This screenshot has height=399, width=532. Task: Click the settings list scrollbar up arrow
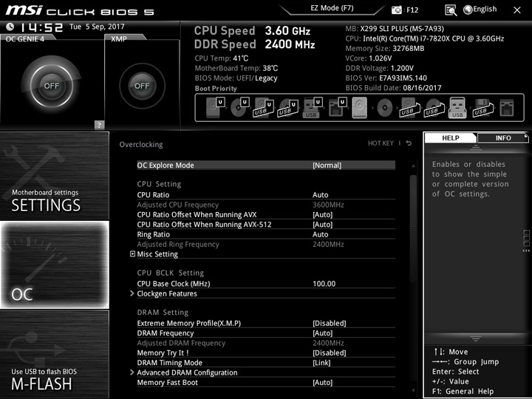pyautogui.click(x=413, y=166)
